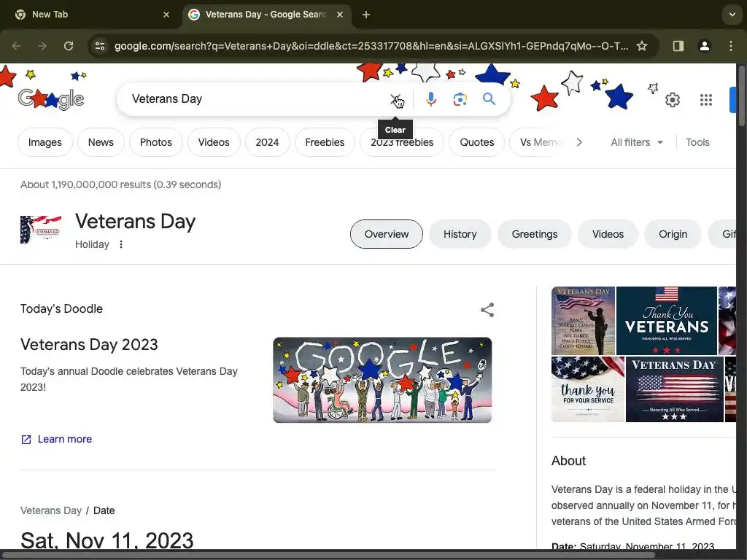The width and height of the screenshot is (747, 560).
Task: Click the vertical page scrollbar
Action: (741, 96)
